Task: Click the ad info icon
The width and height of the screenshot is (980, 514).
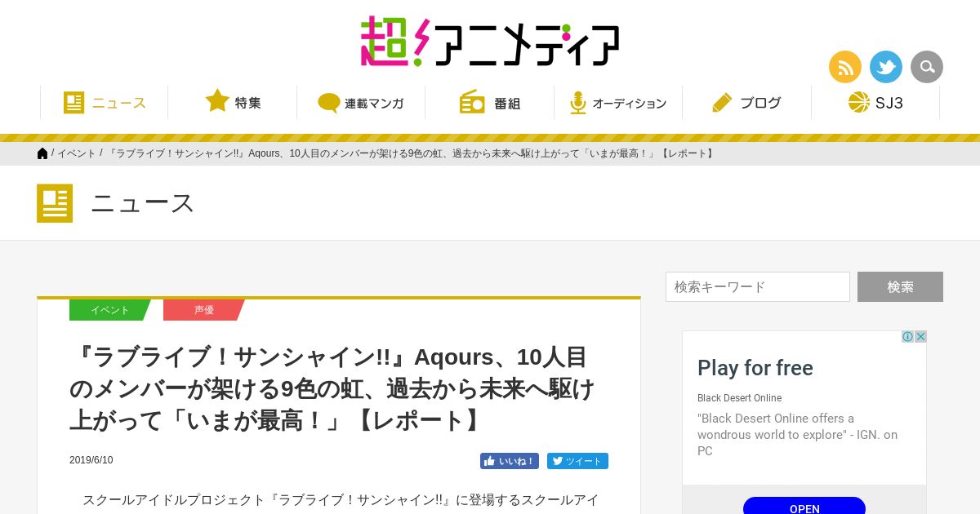Action: (907, 337)
